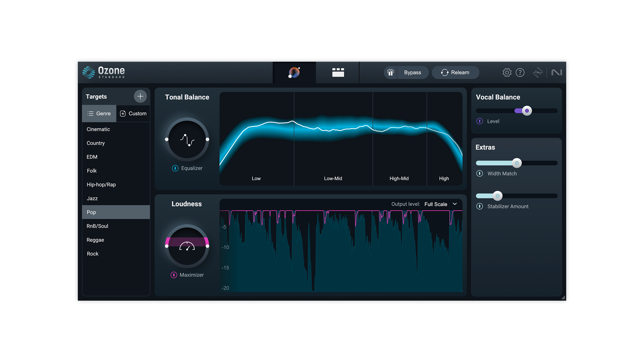Screen dimensions: 644x362
Task: Click the Output level dropdown chevron
Action: pyautogui.click(x=455, y=204)
